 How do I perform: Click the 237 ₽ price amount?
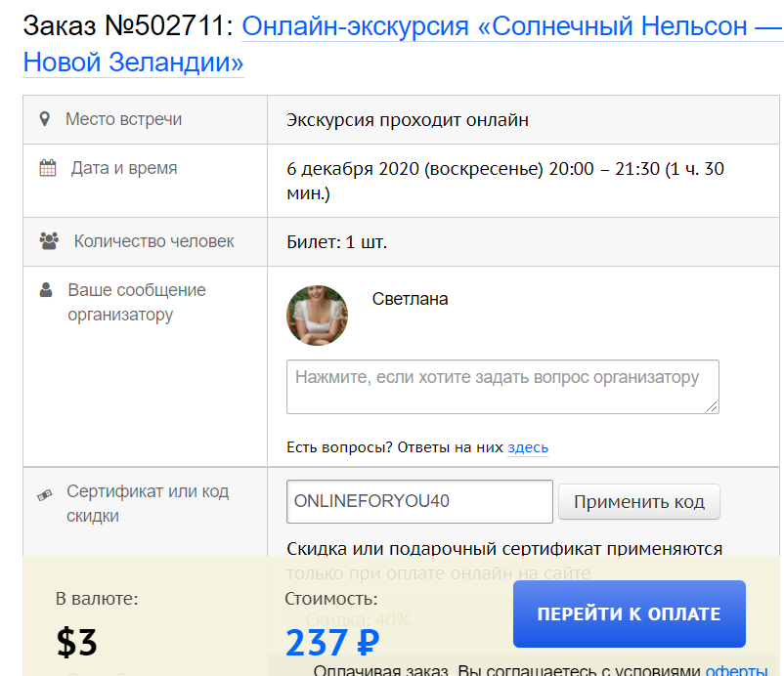[x=332, y=643]
